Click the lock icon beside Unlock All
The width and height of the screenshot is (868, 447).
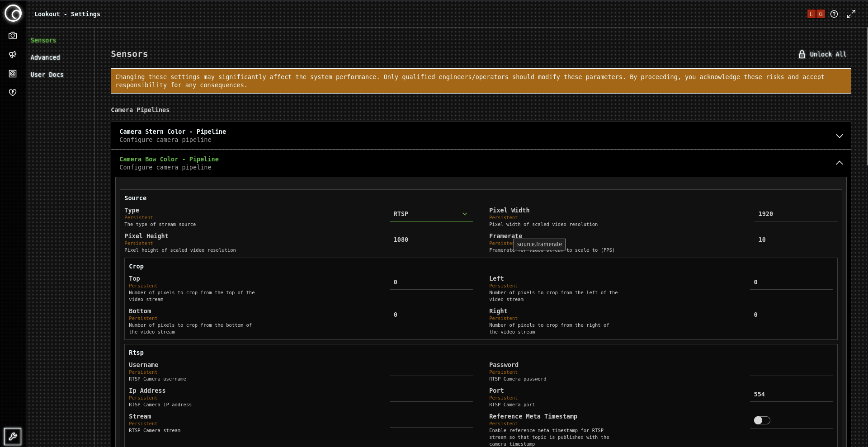pos(802,54)
